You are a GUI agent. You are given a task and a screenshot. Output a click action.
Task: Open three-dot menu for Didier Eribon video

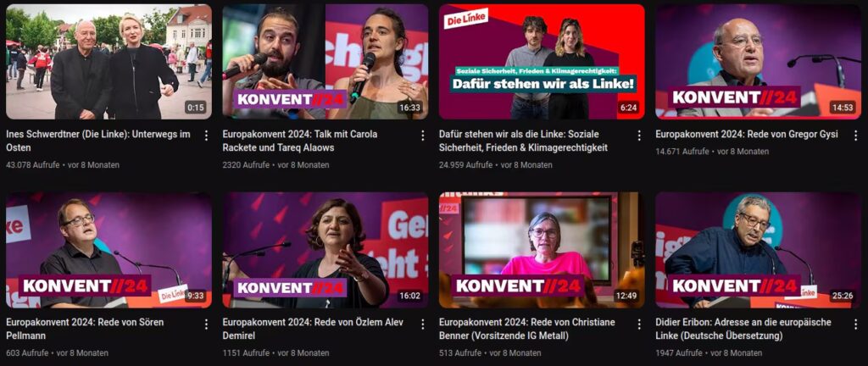855,324
